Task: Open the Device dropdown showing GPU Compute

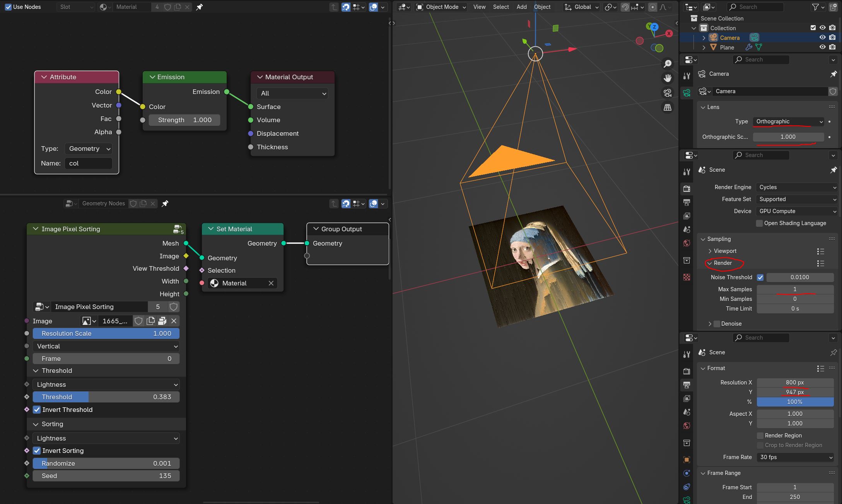Action: tap(797, 211)
